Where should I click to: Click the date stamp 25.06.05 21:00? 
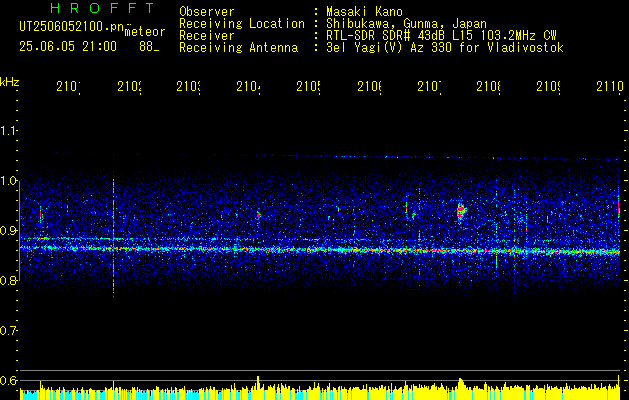pyautogui.click(x=68, y=47)
